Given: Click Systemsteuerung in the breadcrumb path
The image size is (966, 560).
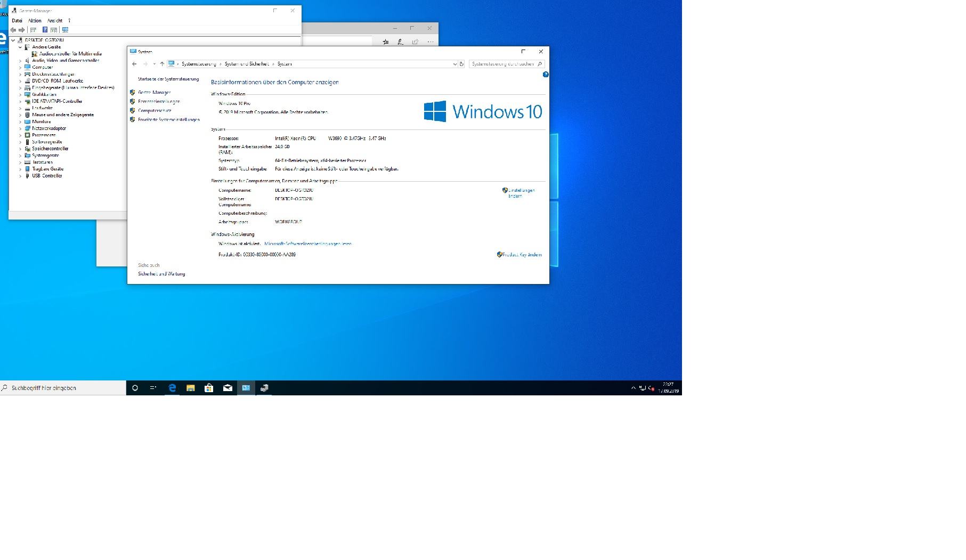Looking at the screenshot, I should pyautogui.click(x=199, y=64).
